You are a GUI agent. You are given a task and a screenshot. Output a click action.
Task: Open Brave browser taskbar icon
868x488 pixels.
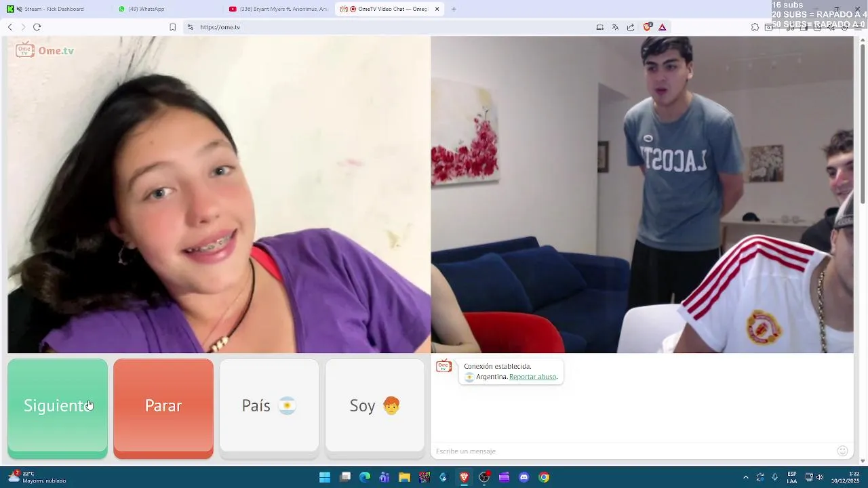(x=465, y=477)
